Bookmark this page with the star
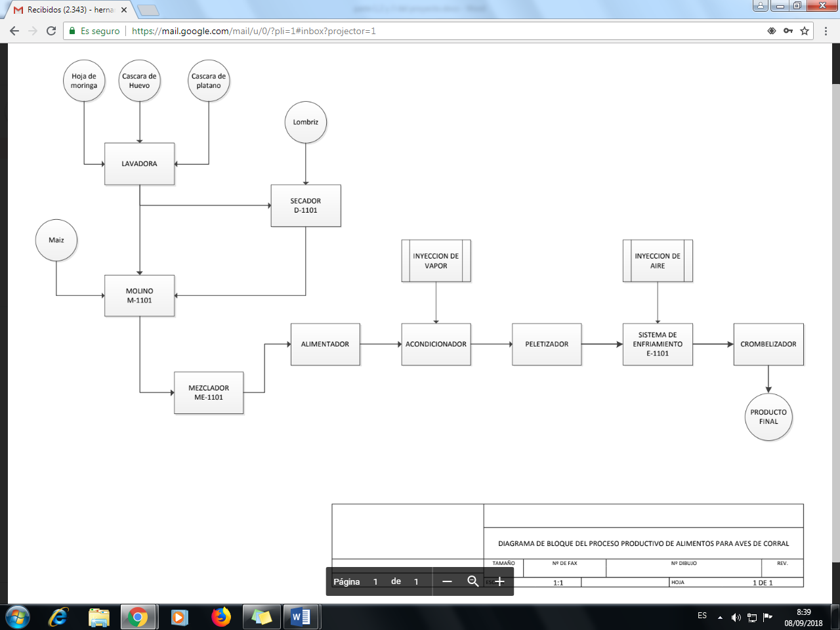This screenshot has width=840, height=630. (805, 31)
